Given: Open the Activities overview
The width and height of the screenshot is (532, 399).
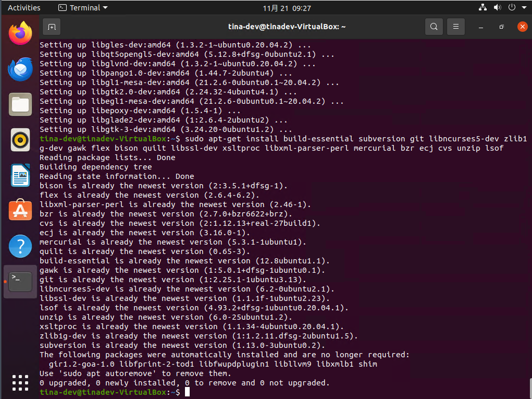Looking at the screenshot, I should [x=24, y=8].
